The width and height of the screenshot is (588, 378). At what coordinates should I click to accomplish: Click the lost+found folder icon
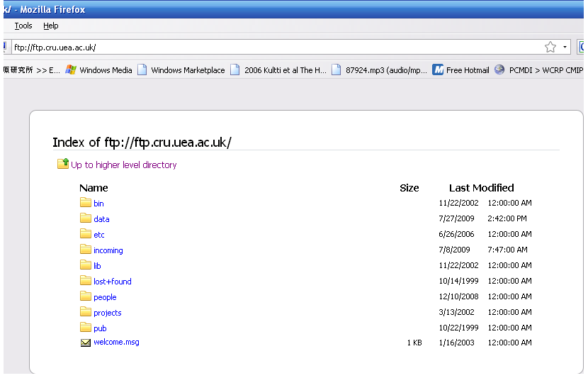(x=86, y=281)
